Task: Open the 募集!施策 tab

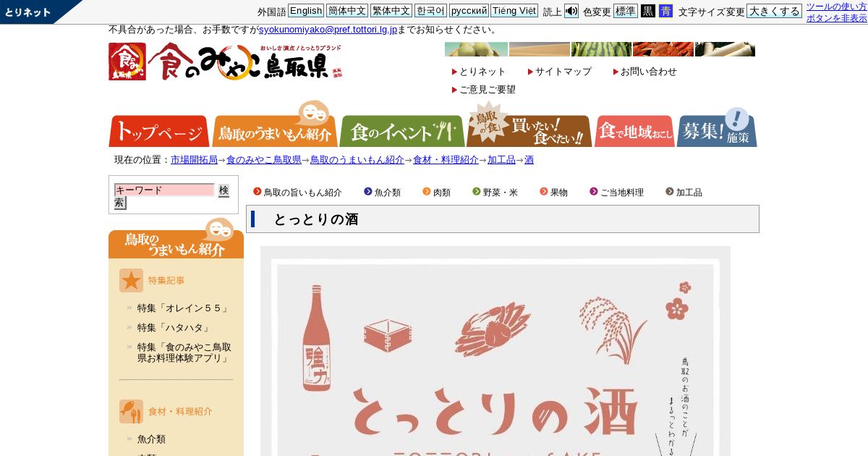Action: coord(717,129)
